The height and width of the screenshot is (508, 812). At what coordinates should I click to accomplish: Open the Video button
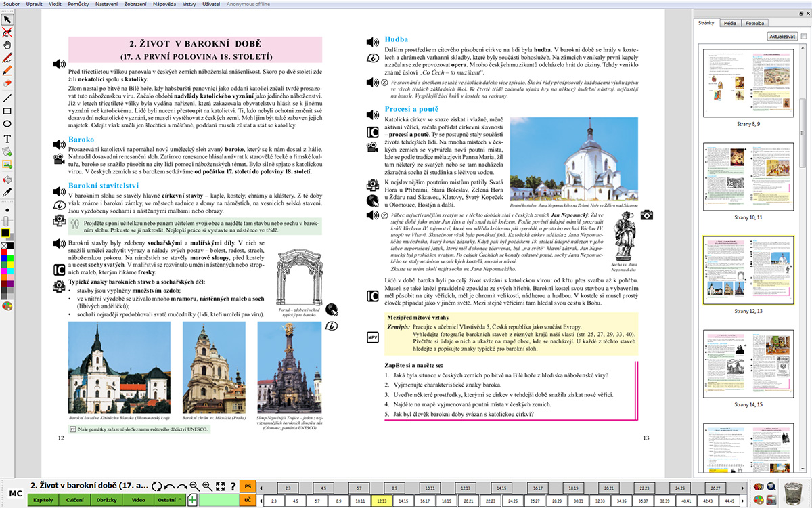click(137, 500)
